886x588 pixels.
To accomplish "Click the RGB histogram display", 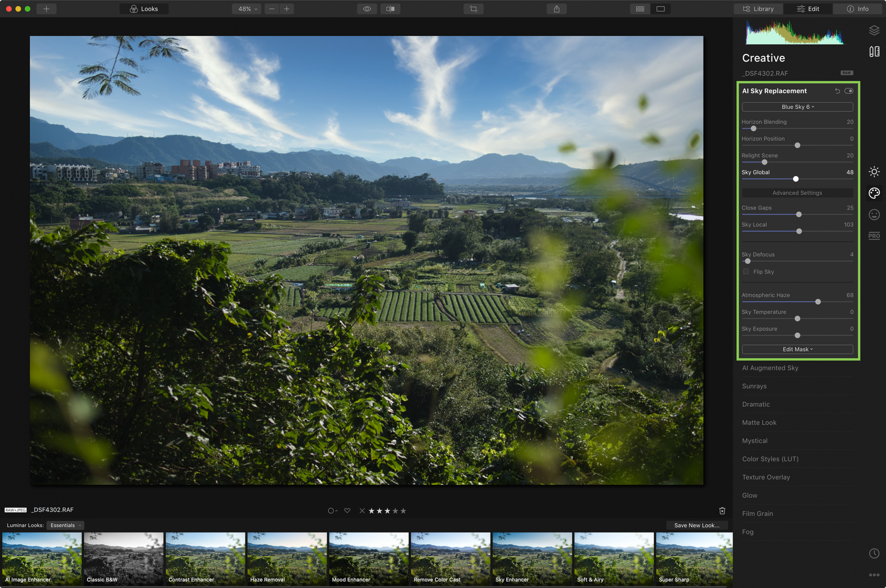I will [x=795, y=32].
